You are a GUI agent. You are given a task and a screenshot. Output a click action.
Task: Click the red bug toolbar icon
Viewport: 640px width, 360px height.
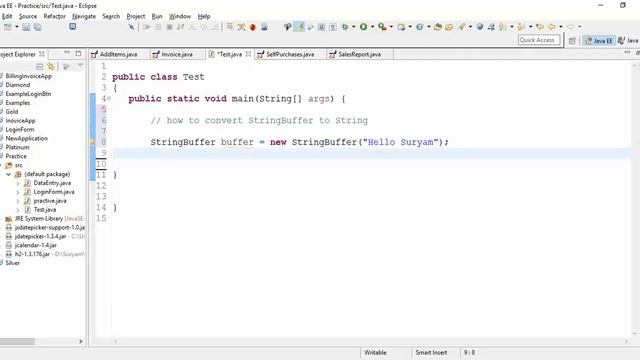coord(253,27)
